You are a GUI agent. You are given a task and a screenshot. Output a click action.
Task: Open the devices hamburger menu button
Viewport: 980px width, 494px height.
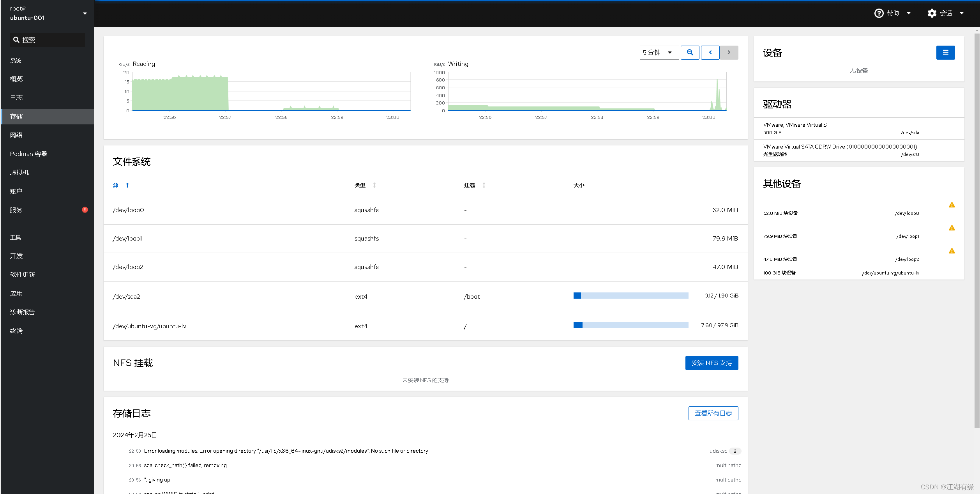point(945,52)
